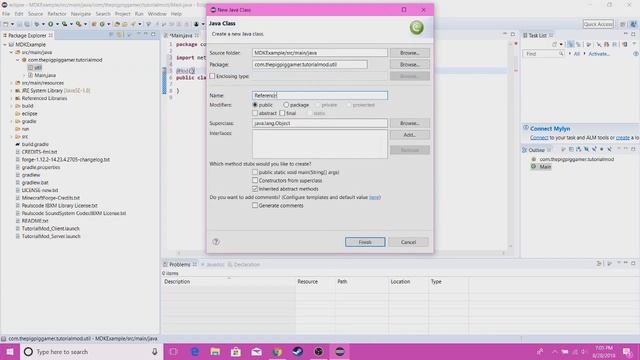Uncheck Inherited abstract methods checkbox

(x=255, y=189)
